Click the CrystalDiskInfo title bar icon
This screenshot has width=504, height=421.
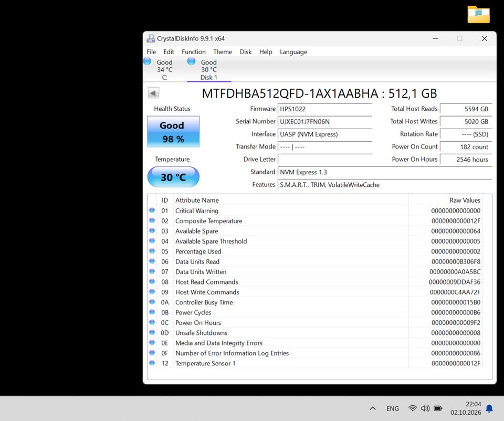(151, 38)
